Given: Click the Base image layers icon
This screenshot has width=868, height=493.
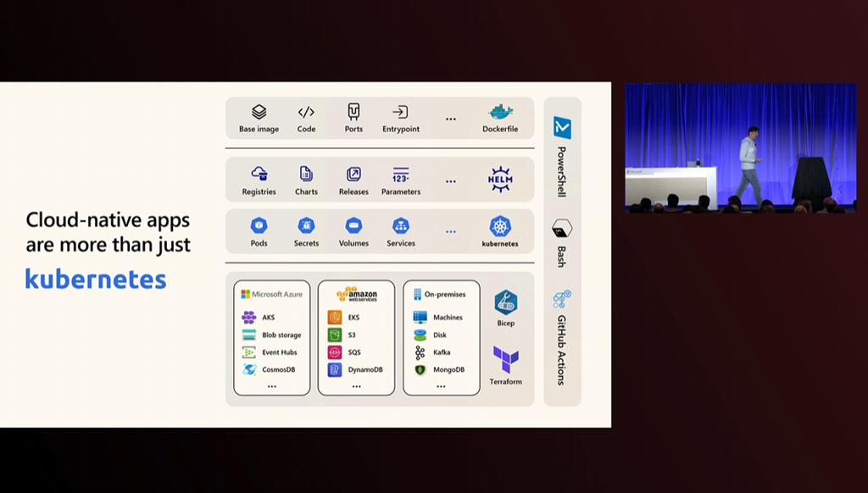Looking at the screenshot, I should pos(259,112).
